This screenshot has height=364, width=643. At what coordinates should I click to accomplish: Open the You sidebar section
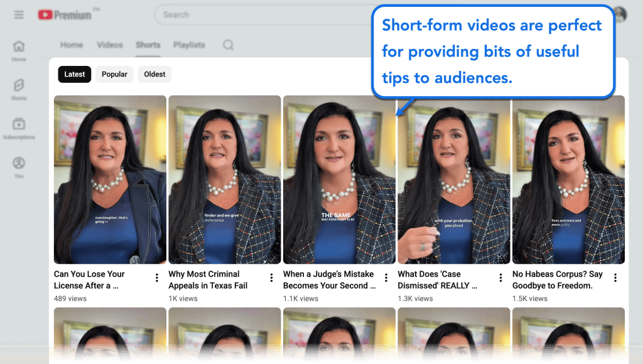19,167
